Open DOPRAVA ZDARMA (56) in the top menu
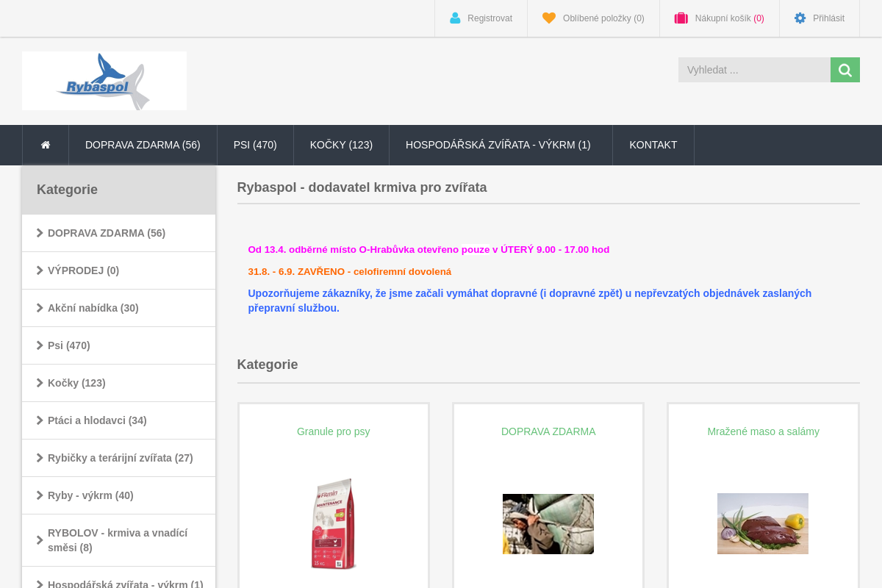The height and width of the screenshot is (588, 882). [x=143, y=145]
